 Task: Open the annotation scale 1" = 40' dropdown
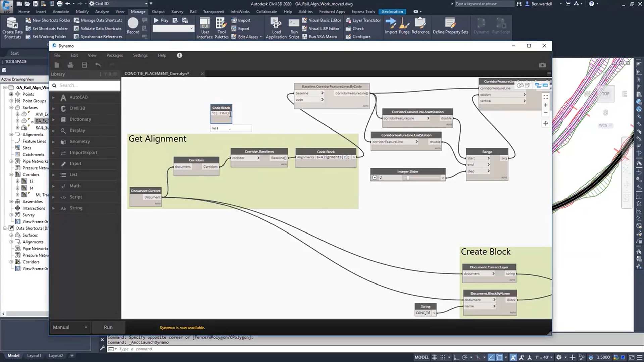(x=544, y=357)
